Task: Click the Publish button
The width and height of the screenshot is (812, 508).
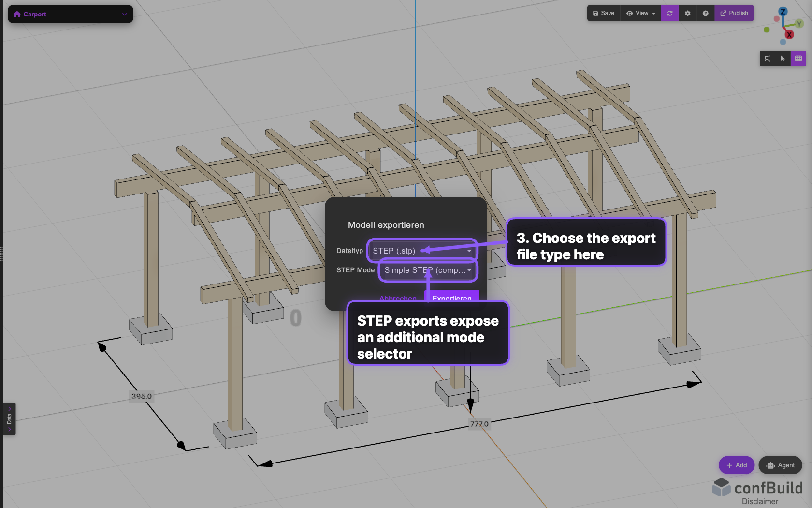Action: point(734,13)
